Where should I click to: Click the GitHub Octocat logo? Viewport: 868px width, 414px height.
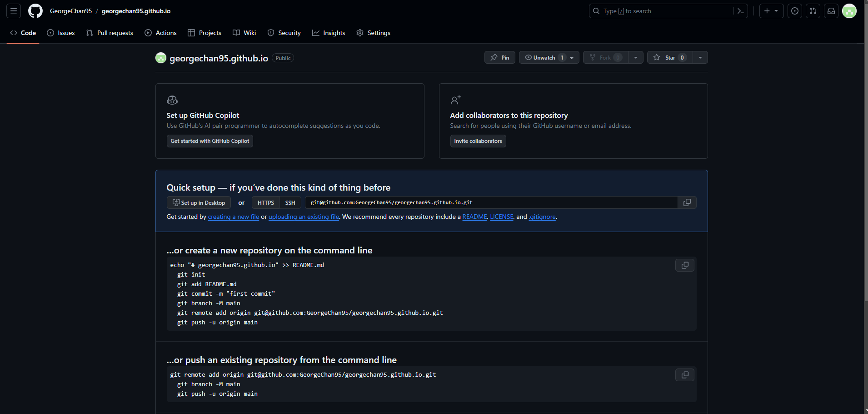point(35,11)
